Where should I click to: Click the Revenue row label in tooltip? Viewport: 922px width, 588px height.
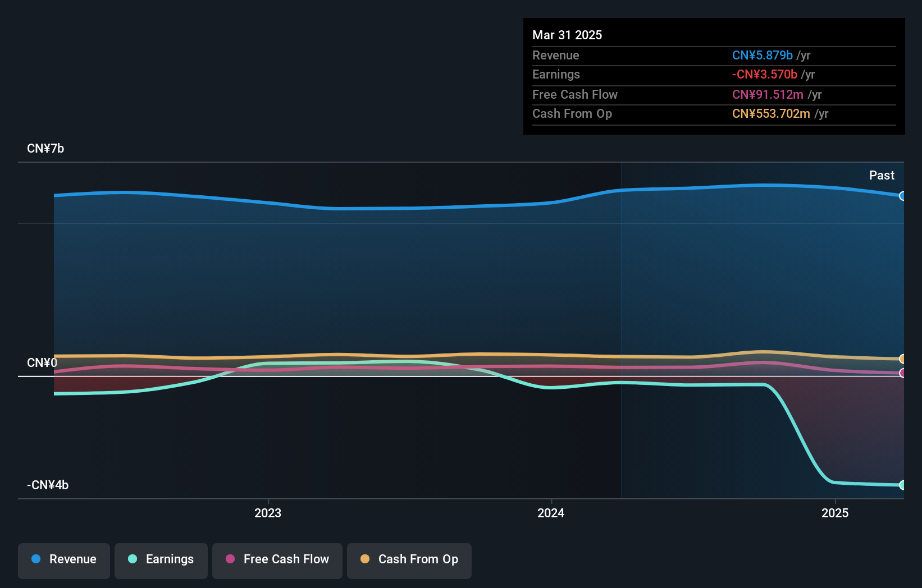pos(556,55)
